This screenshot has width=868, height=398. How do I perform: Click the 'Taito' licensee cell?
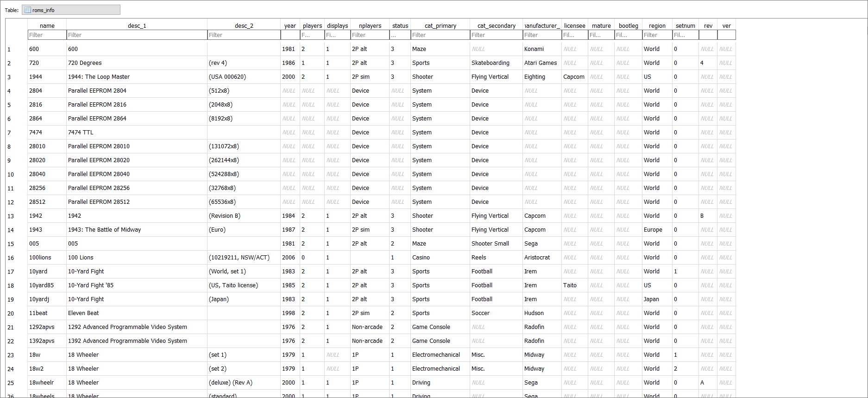574,285
